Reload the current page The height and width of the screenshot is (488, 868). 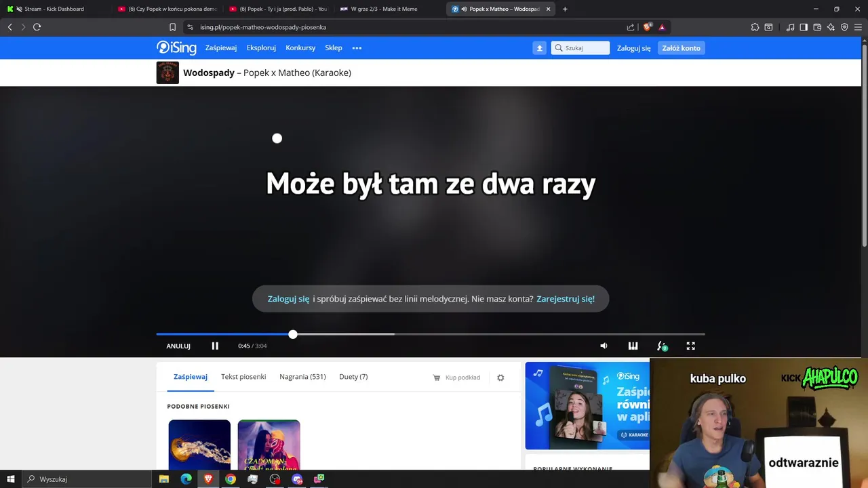tap(37, 27)
